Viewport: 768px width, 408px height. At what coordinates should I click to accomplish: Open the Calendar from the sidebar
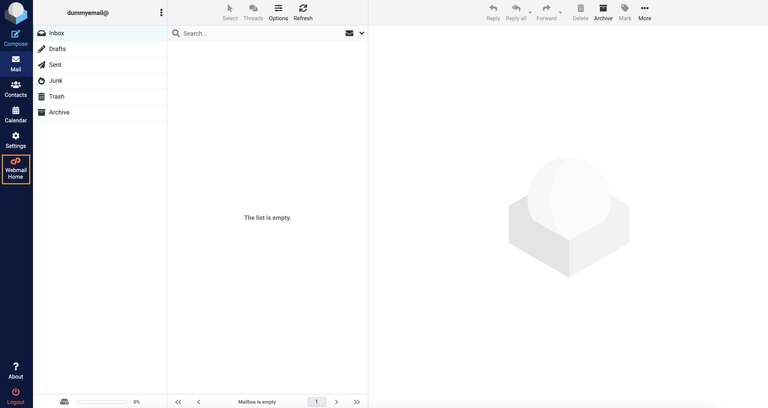[x=16, y=115]
